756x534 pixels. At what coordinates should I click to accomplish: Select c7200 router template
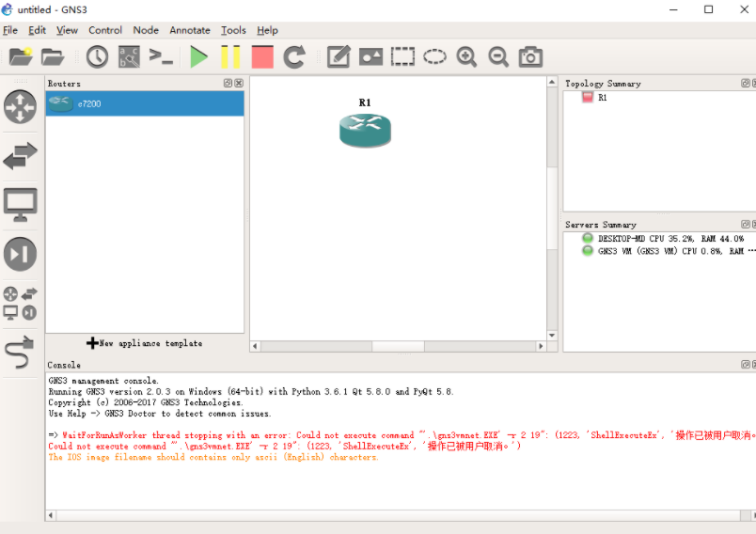pyautogui.click(x=145, y=103)
